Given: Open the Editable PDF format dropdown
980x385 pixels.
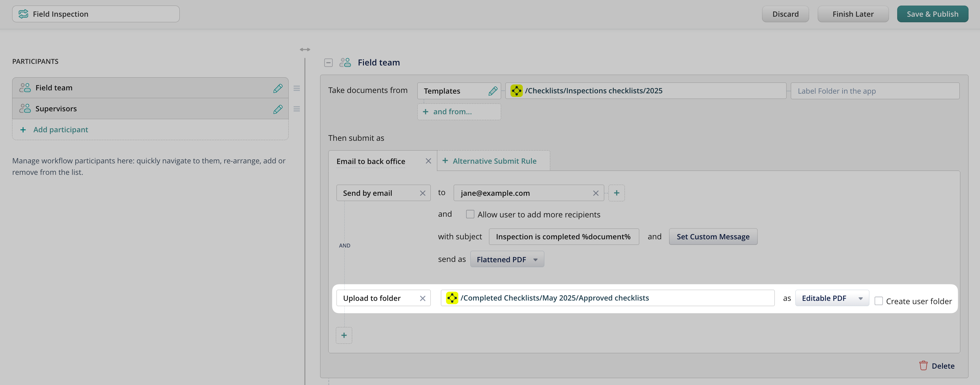Looking at the screenshot, I should (x=832, y=299).
